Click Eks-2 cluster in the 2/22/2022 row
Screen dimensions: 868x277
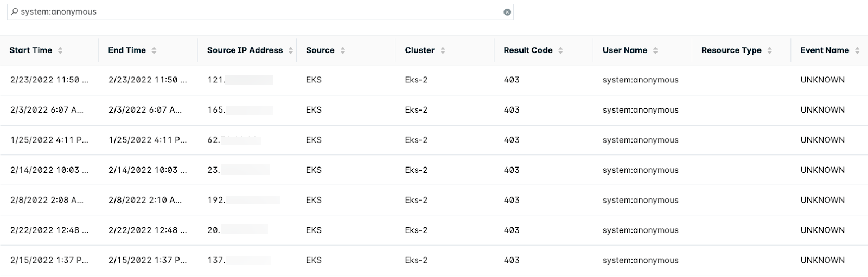pos(416,230)
